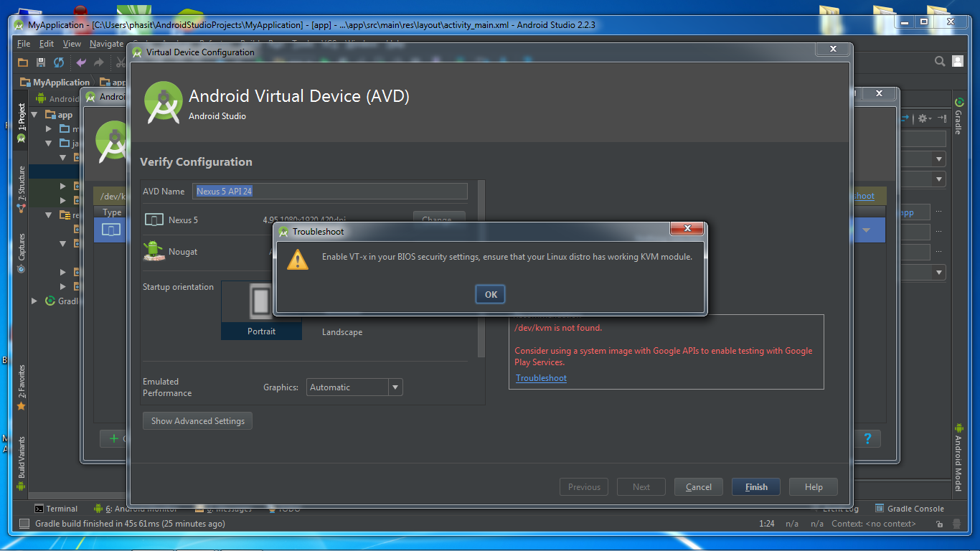Click the Synchronize toolbar icon
This screenshot has width=980, height=551.
(59, 62)
